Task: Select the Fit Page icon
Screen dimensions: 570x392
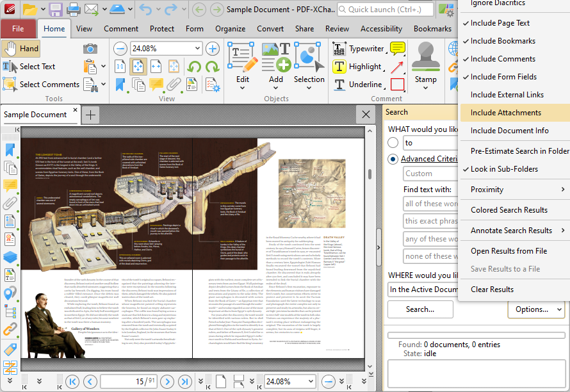Action: point(138,67)
